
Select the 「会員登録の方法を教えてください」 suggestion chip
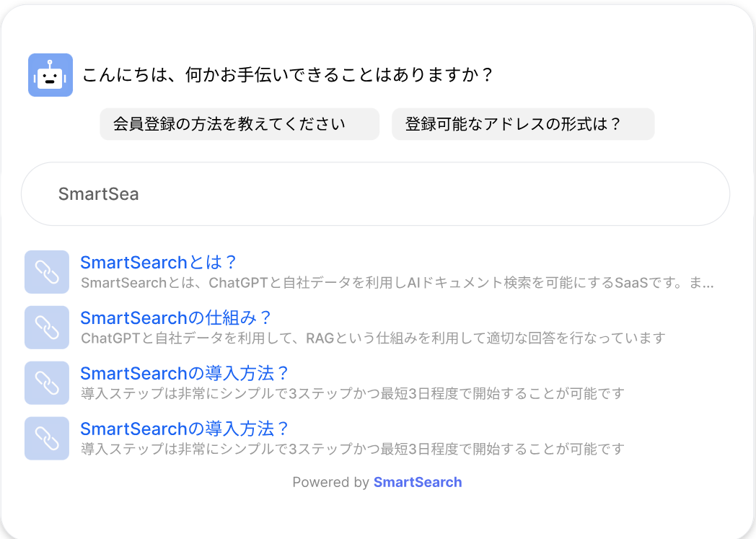[239, 123]
